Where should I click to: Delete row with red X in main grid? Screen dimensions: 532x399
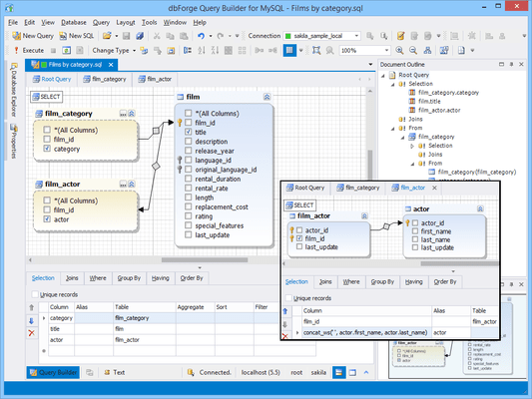tap(32, 333)
